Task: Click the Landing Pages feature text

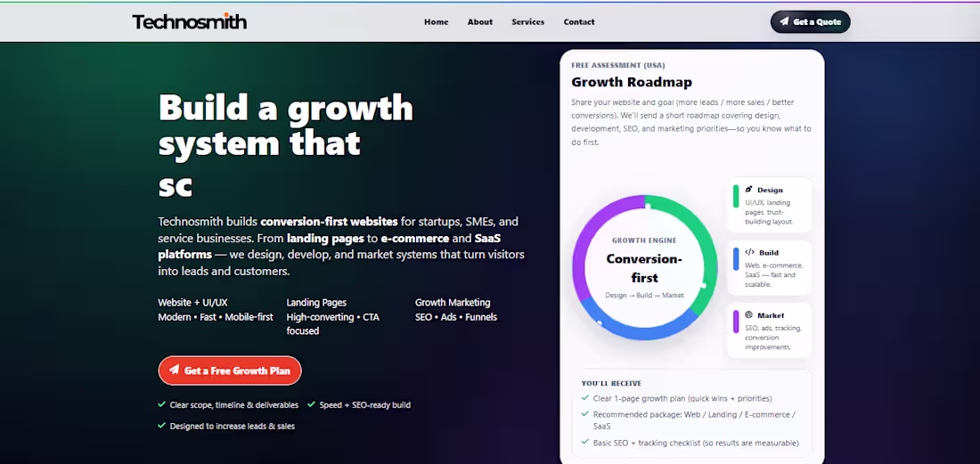Action: (316, 303)
